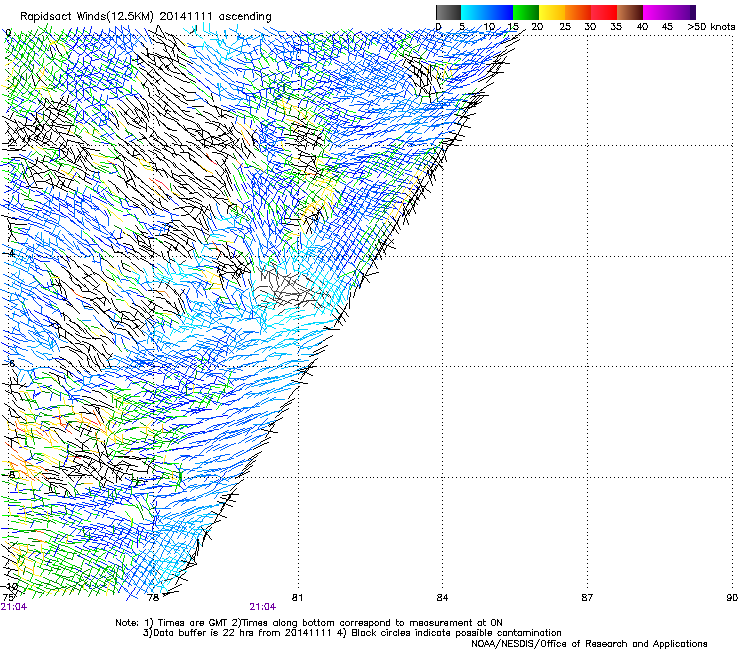The image size is (740, 650).
Task: Click the '21:04' time label below longitude 75
Action: (x=14, y=607)
